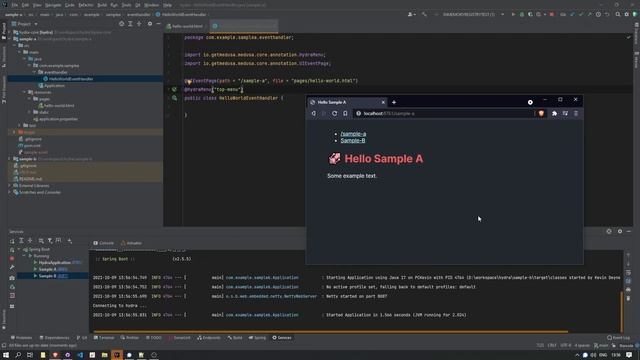Select hello-world.html in project tree

[59, 106]
